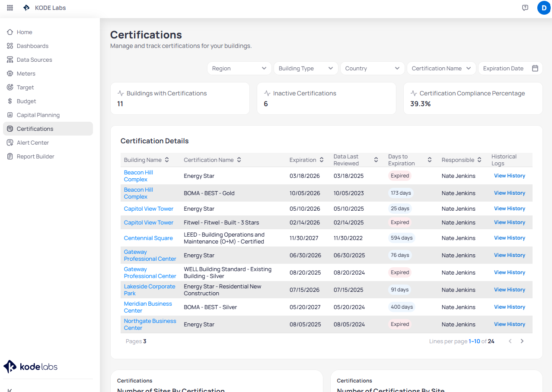Click the Dashboards sidebar icon

point(10,46)
